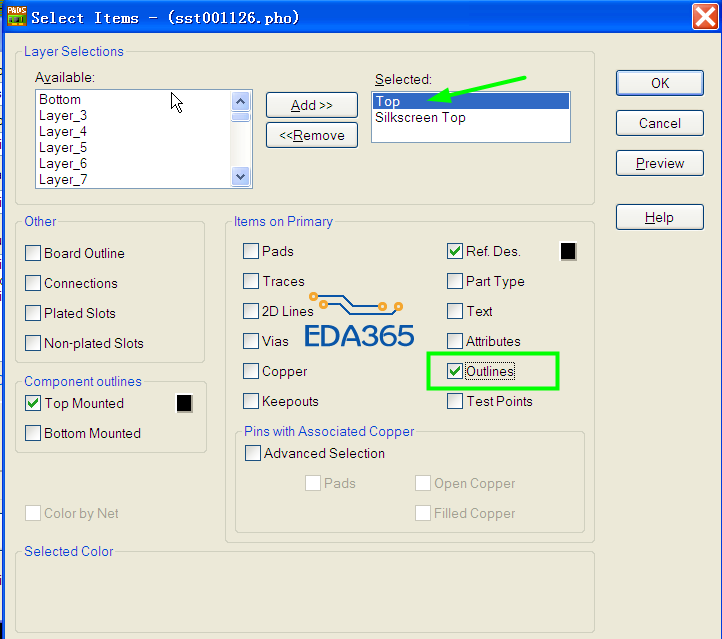
Task: Enable the Traces checkbox
Action: (x=251, y=281)
